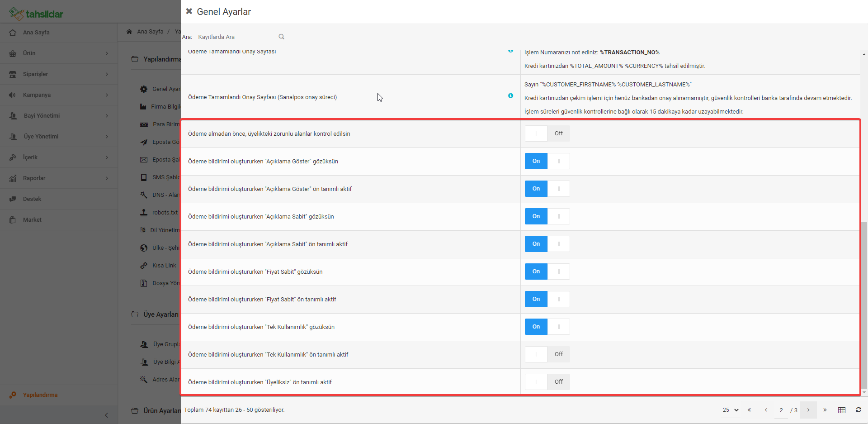Open Market in sidebar
Screen dimensions: 868x424
(x=59, y=220)
